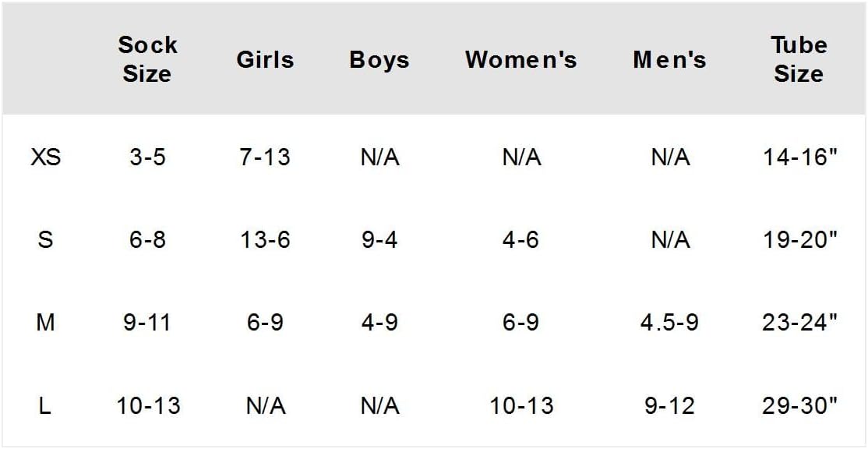
Task: Select the 29-30" tube size cell
Action: [x=799, y=405]
